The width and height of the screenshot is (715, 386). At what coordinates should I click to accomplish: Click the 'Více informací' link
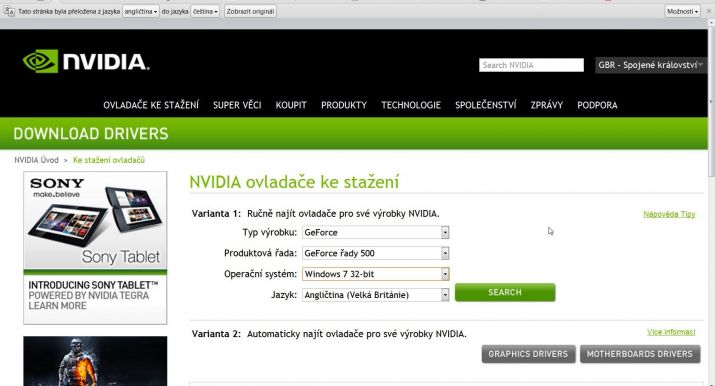671,332
